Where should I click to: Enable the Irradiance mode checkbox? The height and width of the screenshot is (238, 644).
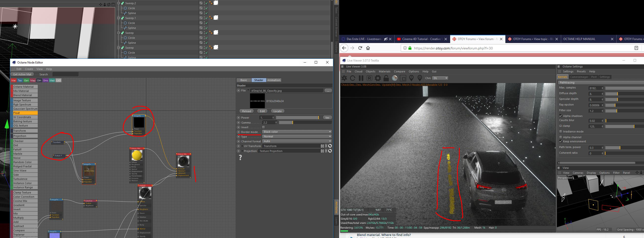561,131
